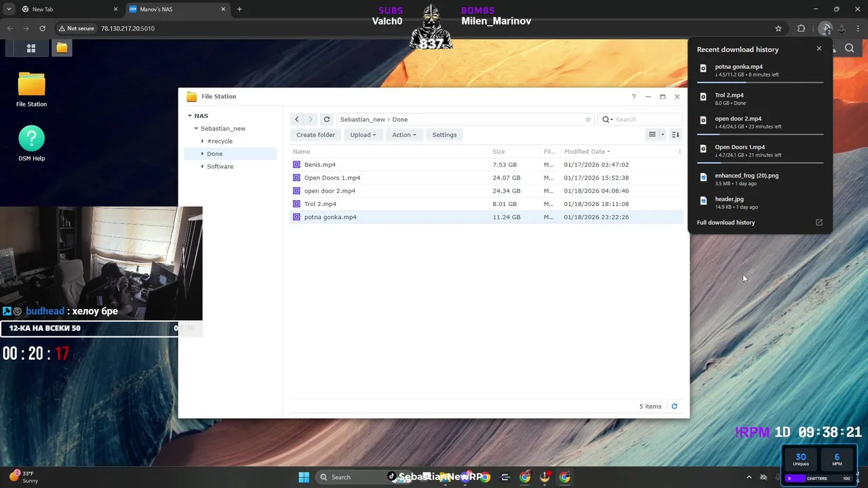Screen dimensions: 868x488
Task: Add current folder to favorites star
Action: click(x=588, y=119)
